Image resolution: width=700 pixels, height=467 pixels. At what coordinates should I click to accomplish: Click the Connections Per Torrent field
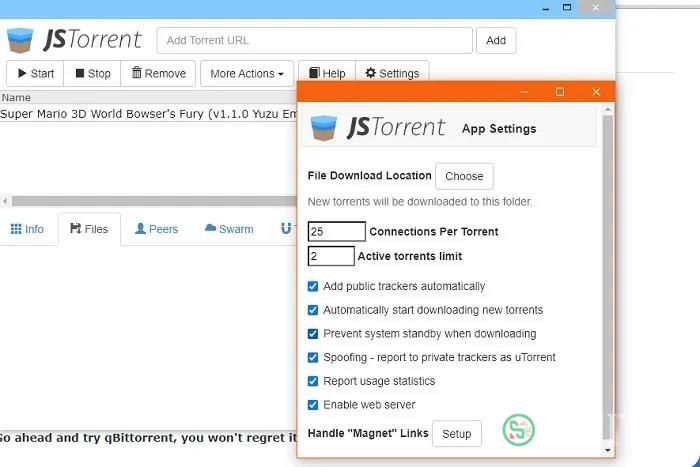[x=337, y=231]
